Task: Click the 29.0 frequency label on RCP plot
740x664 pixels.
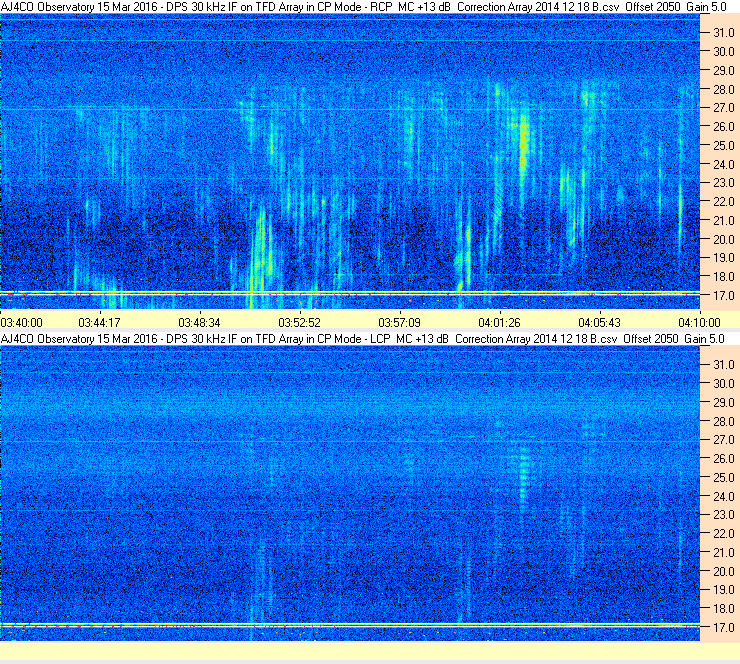Action: click(724, 71)
